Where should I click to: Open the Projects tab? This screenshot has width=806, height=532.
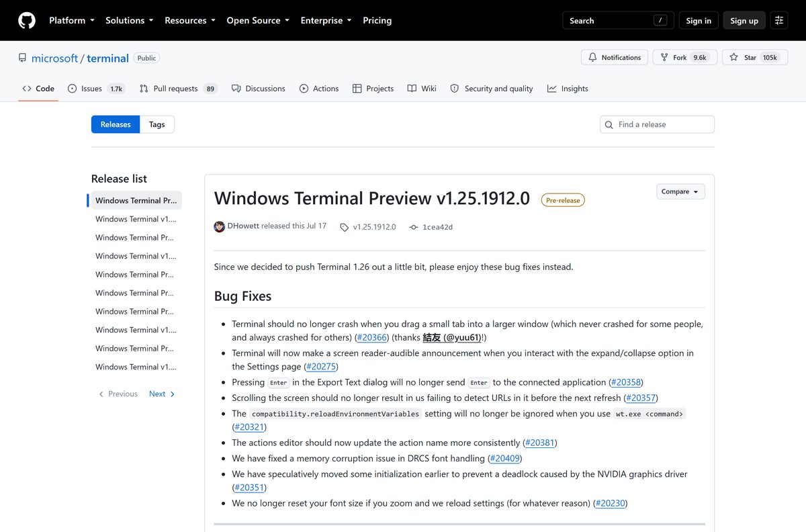point(373,89)
